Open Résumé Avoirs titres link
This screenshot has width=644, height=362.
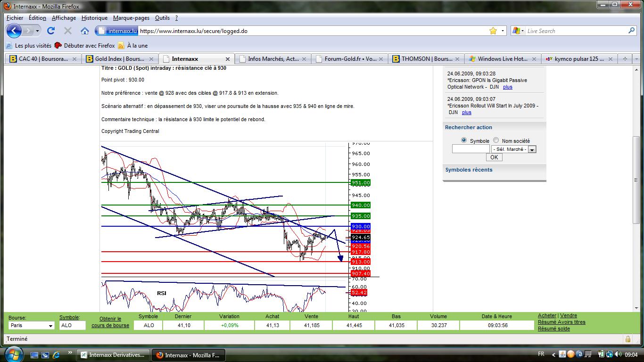(561, 322)
